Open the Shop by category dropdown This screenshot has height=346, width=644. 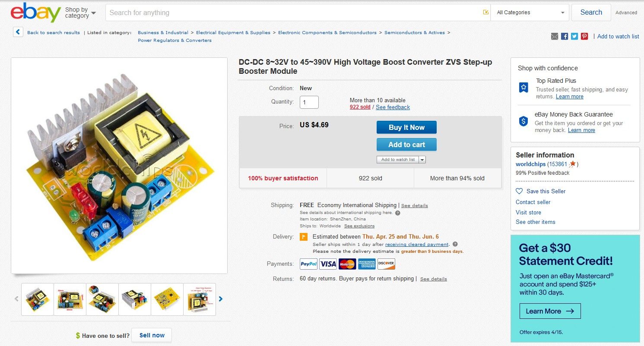(x=80, y=13)
